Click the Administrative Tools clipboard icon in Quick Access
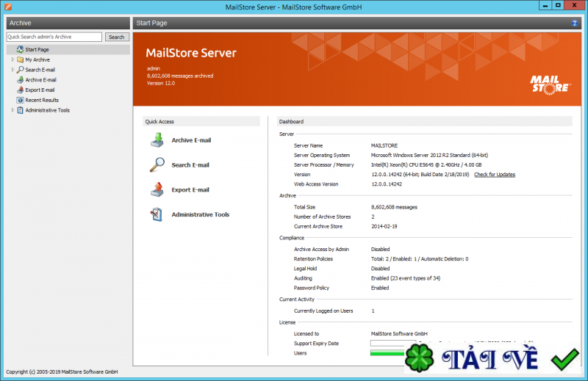The width and height of the screenshot is (588, 381). point(157,215)
